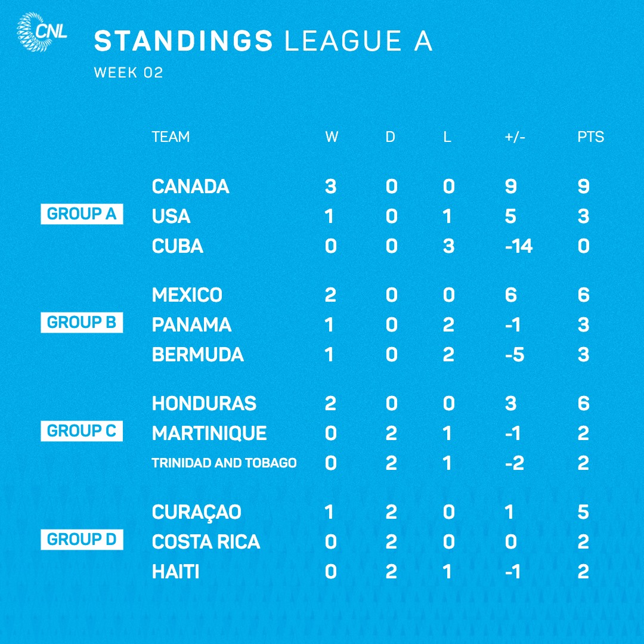
Task: Click the PTS column header
Action: (x=590, y=137)
